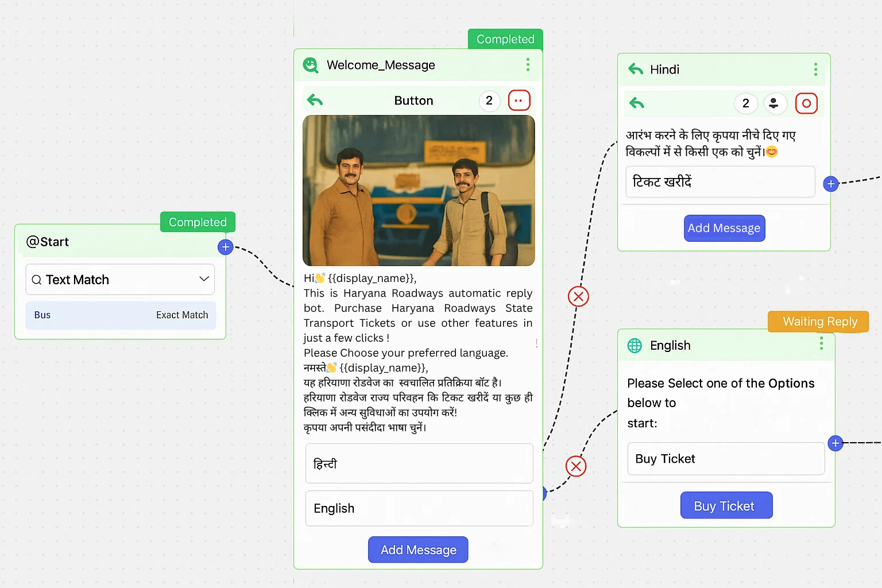Click red typing-dots icon in Button row
This screenshot has height=588, width=882.
(519, 100)
